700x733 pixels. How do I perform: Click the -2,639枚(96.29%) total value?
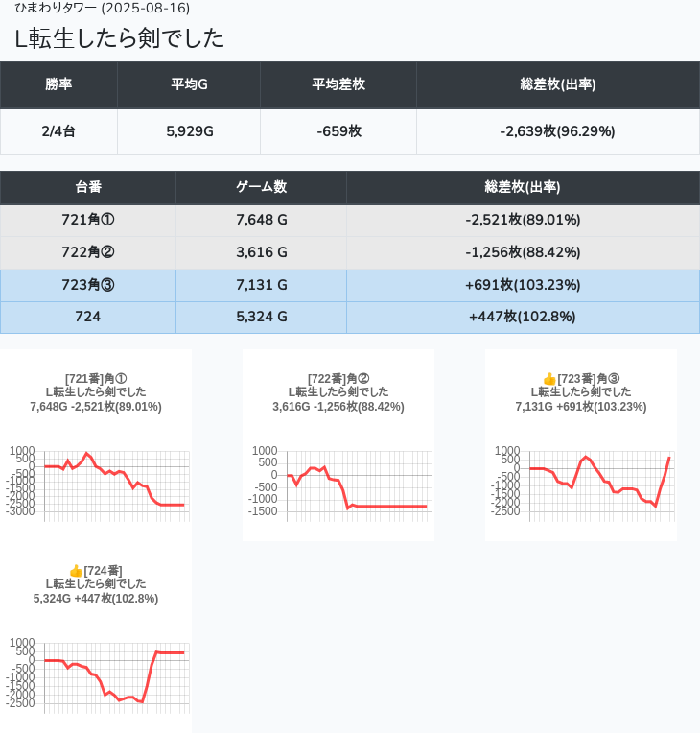click(x=557, y=131)
